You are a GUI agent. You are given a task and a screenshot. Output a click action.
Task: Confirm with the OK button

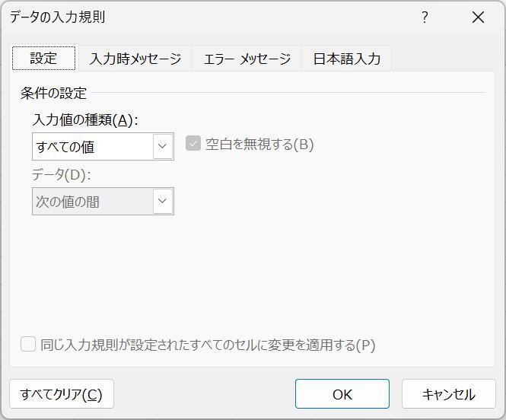(342, 394)
